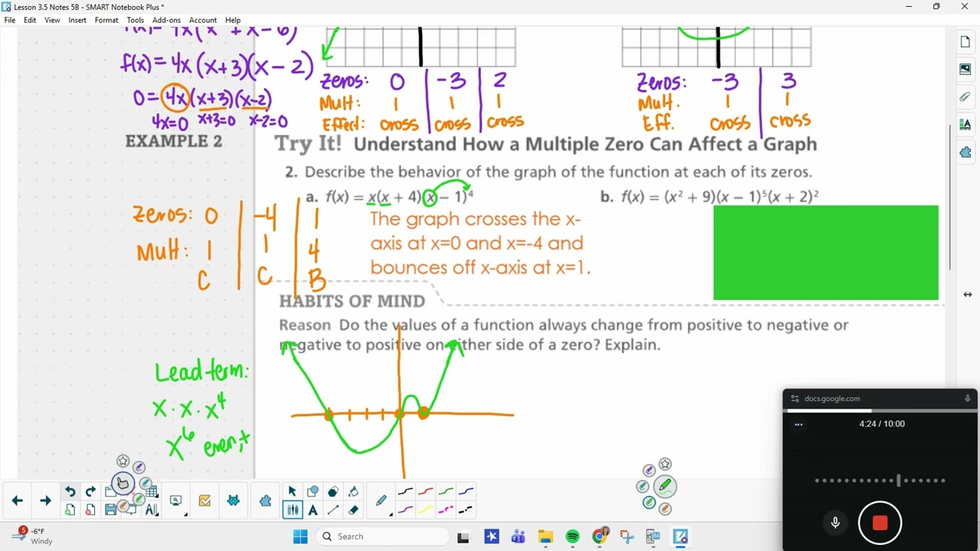Image resolution: width=980 pixels, height=551 pixels.
Task: Launch the blue monster game activity icon
Action: click(234, 500)
